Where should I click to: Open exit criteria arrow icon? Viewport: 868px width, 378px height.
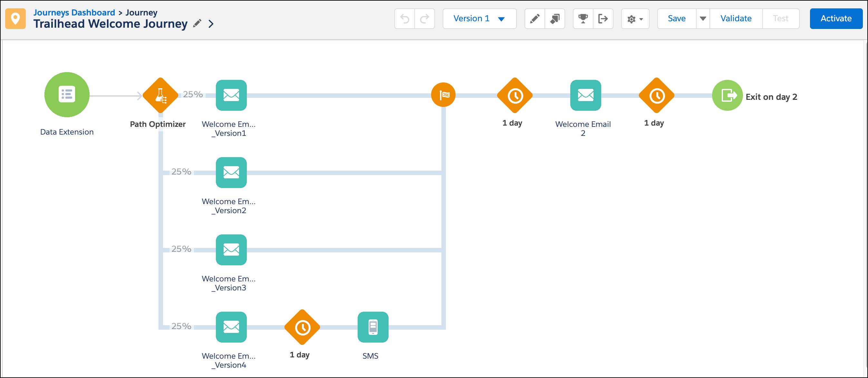click(x=603, y=18)
